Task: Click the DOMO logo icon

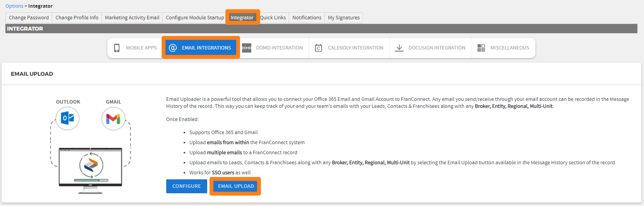Action: [247, 48]
